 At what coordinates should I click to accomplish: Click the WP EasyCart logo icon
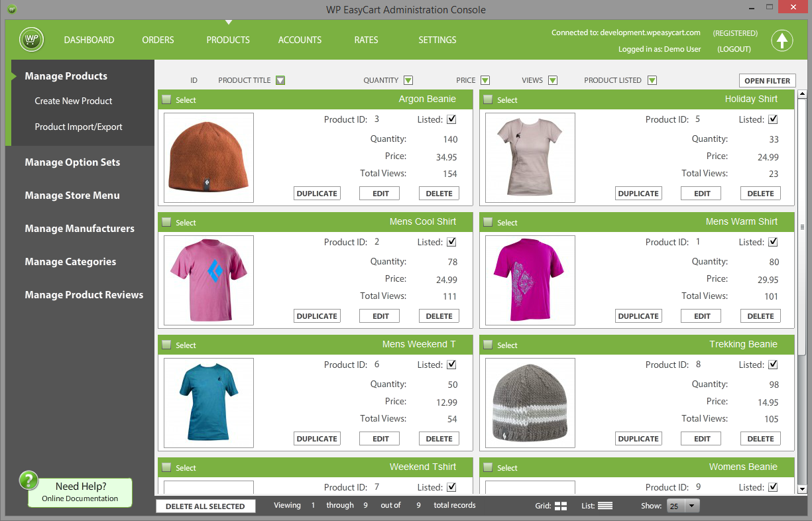tap(31, 40)
